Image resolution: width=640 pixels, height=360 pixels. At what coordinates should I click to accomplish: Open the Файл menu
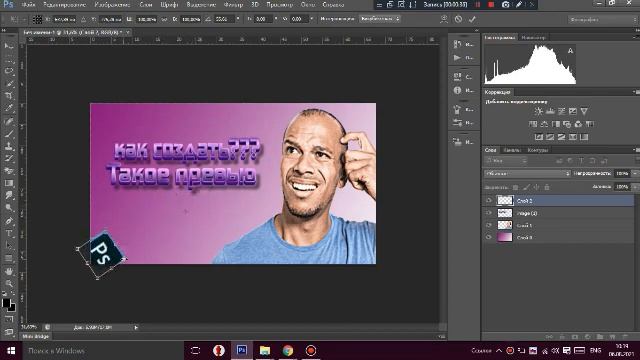(28, 5)
